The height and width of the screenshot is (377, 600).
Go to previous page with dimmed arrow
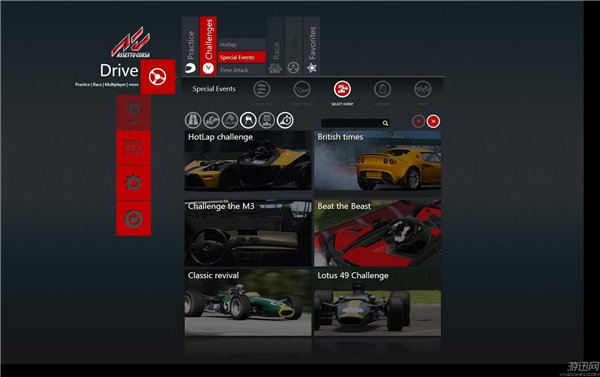click(418, 121)
